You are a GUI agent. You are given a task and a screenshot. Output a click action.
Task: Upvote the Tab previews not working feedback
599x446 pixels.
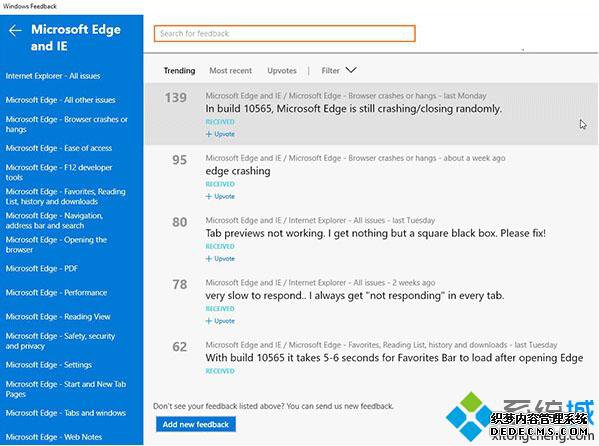[220, 259]
